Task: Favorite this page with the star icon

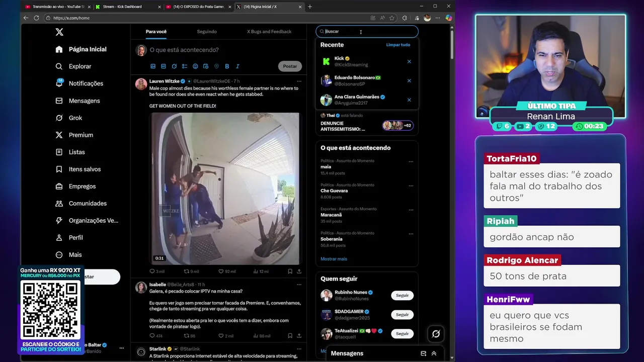Action: (392, 18)
